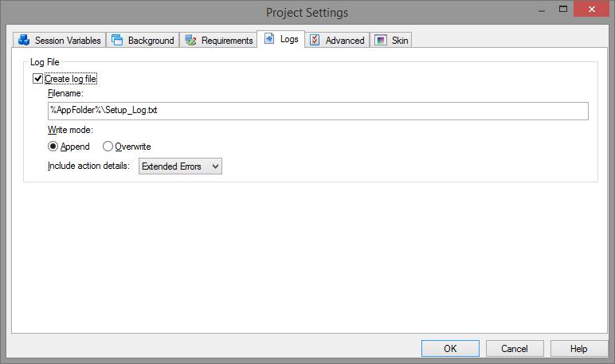This screenshot has width=615, height=364.
Task: Switch to the Advanced tab label
Action: (345, 41)
